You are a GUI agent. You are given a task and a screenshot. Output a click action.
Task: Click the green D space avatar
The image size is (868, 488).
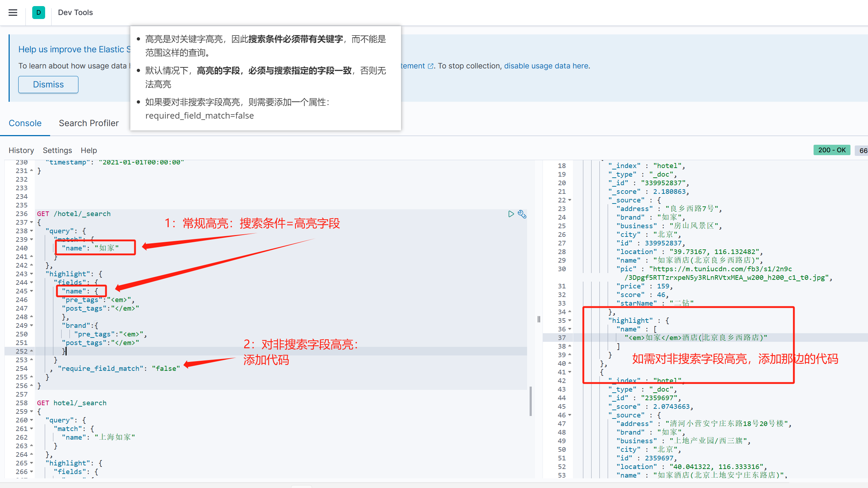tap(38, 13)
